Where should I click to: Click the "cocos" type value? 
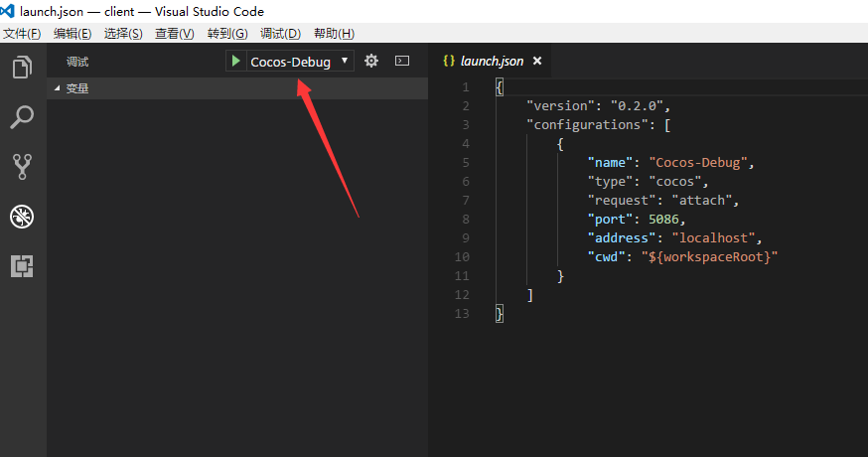coord(674,182)
